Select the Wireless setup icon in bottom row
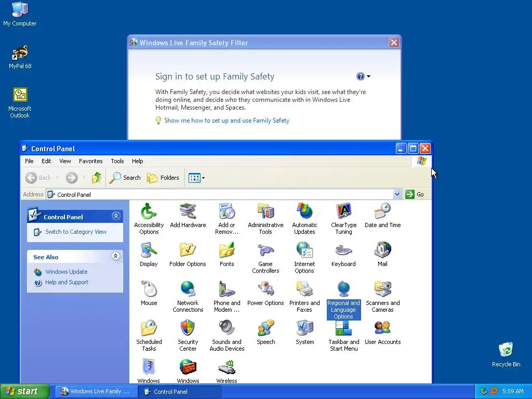Image resolution: width=532 pixels, height=399 pixels. (x=227, y=371)
